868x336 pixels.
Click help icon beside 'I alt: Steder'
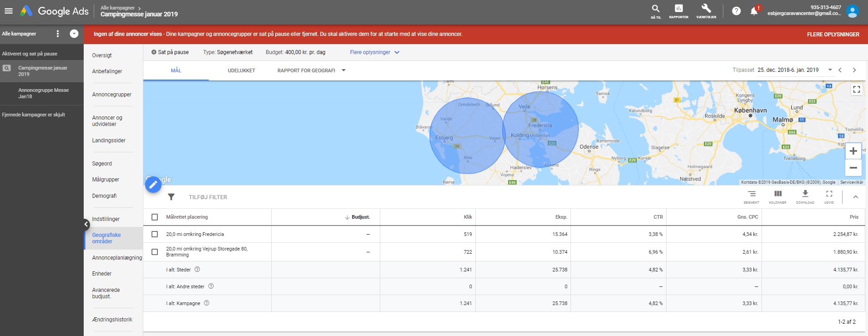197,269
